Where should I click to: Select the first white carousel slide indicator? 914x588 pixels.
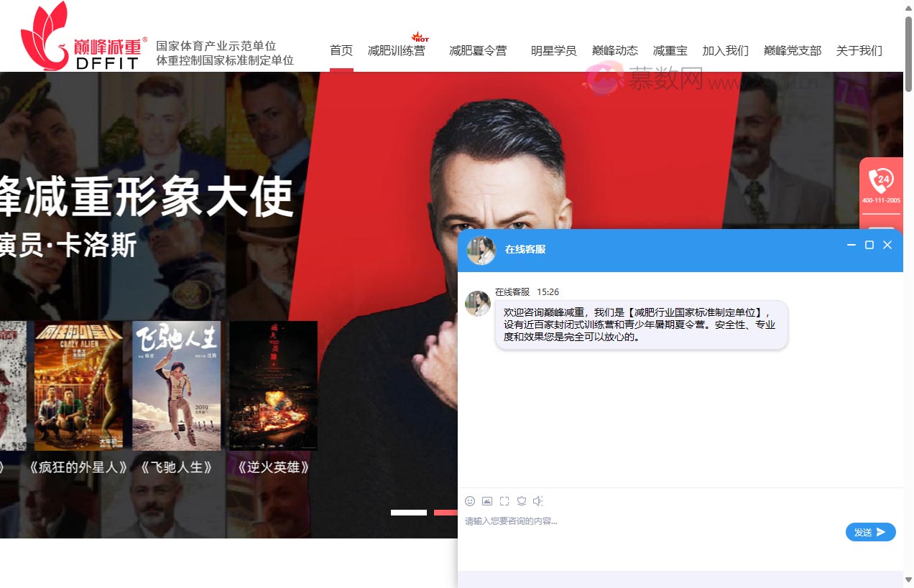pos(408,513)
